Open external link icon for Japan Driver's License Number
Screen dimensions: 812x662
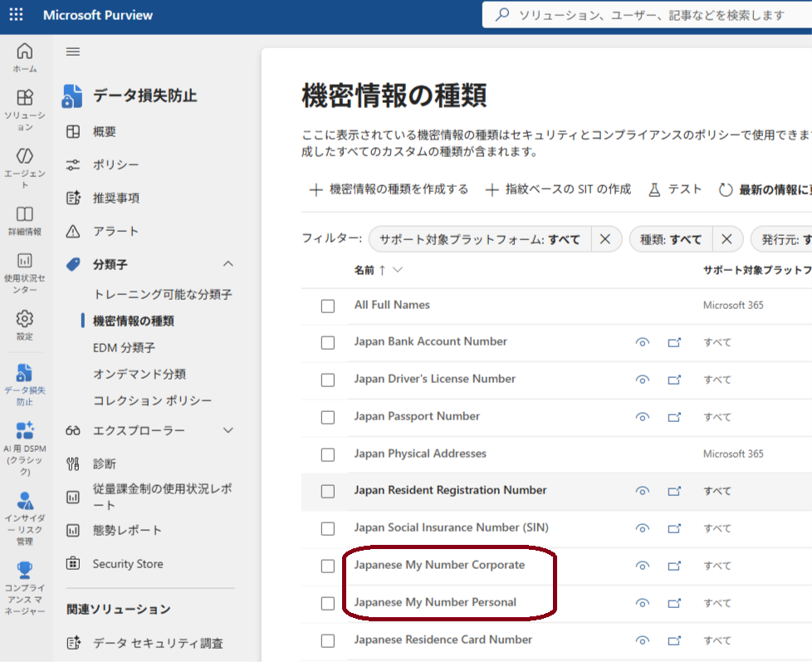674,380
